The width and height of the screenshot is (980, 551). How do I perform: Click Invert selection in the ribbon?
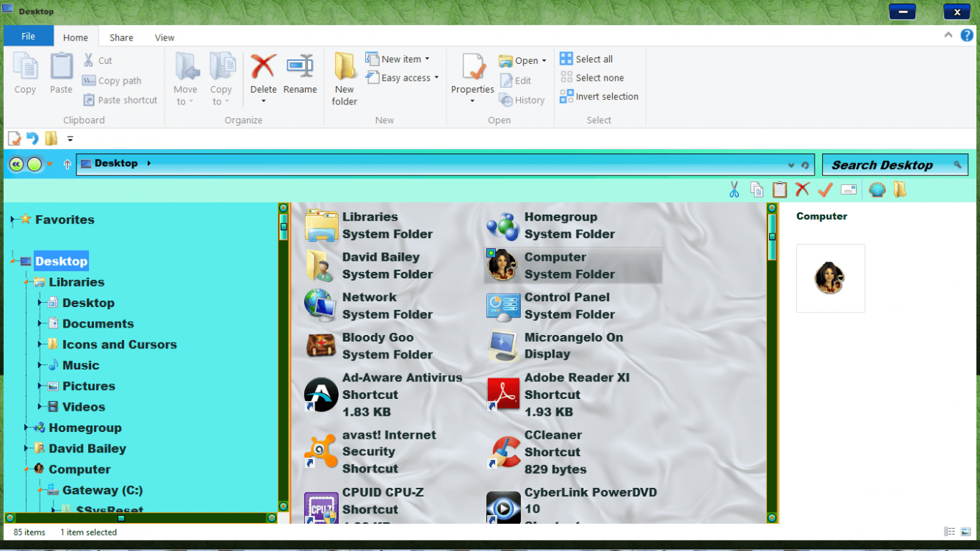pos(599,96)
